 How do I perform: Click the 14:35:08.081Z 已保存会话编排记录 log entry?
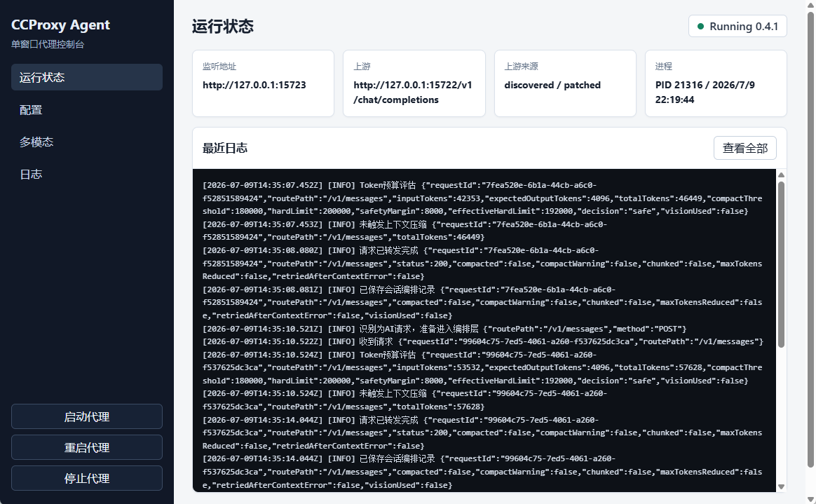point(482,303)
